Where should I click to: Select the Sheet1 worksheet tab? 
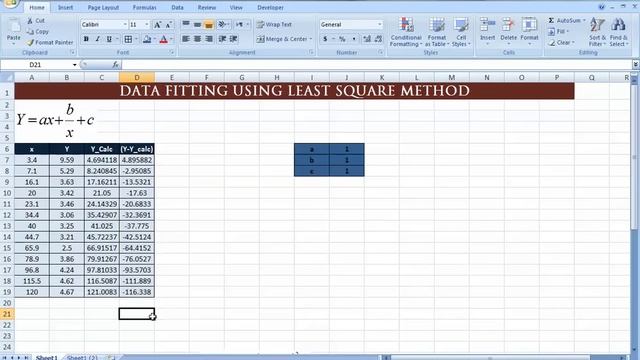[x=47, y=357]
